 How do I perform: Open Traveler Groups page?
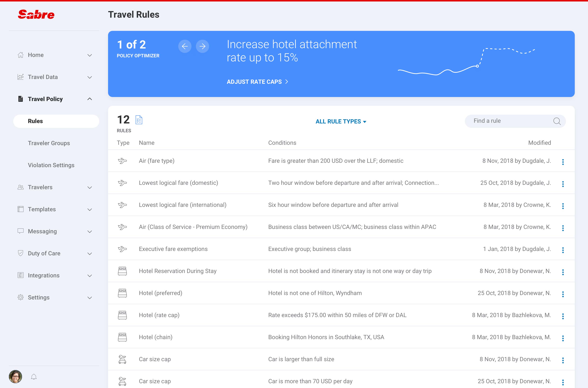pos(49,143)
